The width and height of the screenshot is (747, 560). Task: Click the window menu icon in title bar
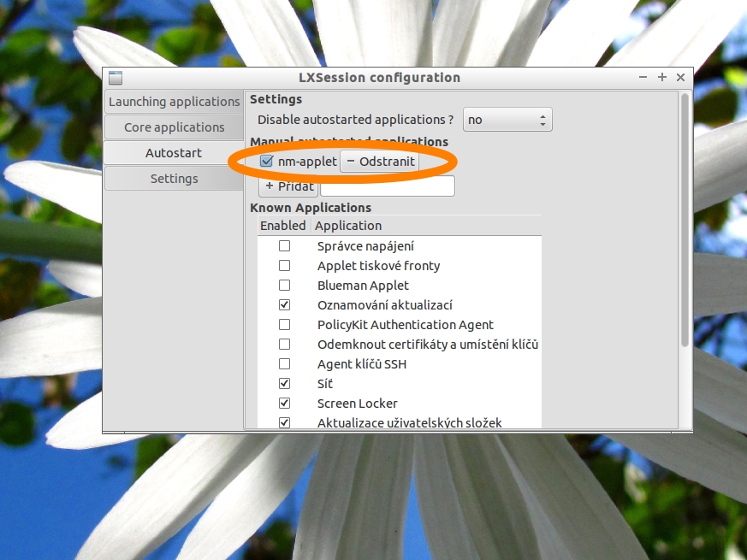click(116, 78)
